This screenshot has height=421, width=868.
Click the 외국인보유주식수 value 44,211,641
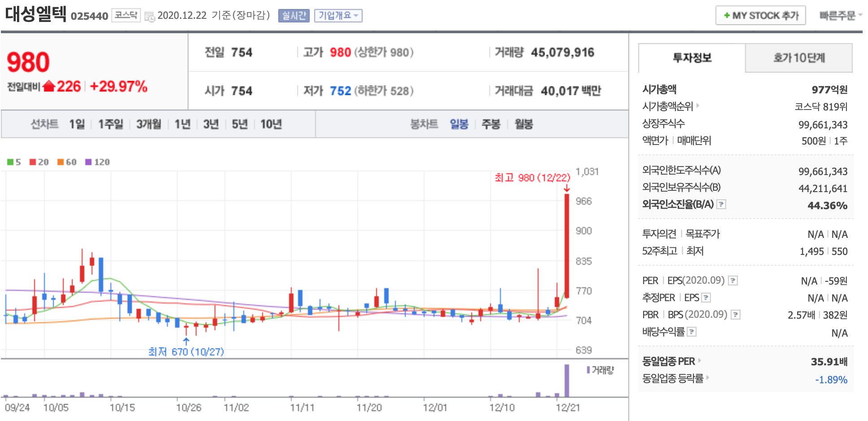point(823,189)
